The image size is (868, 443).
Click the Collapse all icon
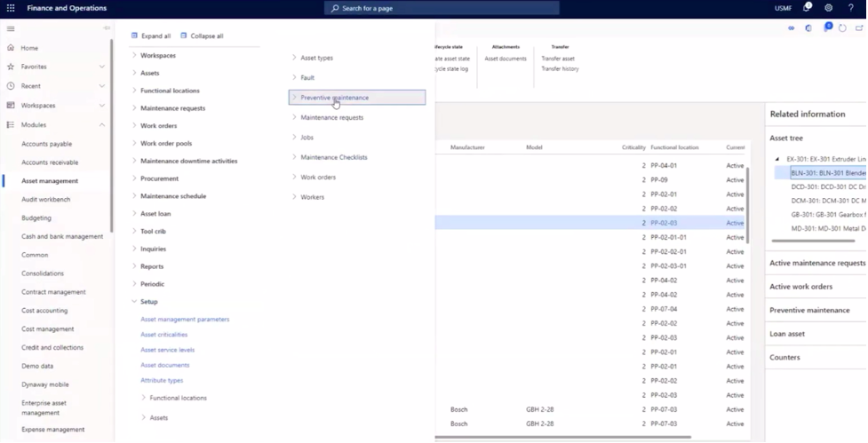point(184,36)
